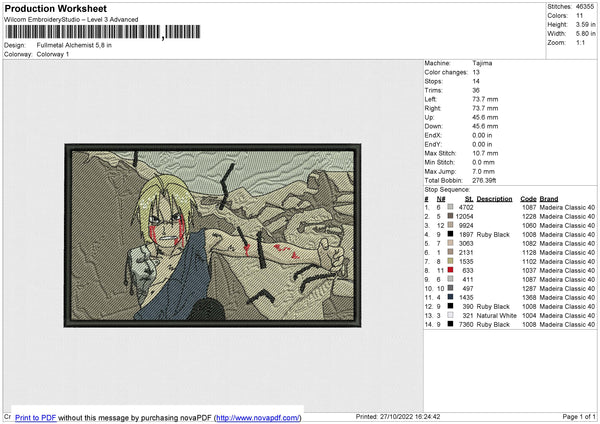
Task: Select the Stops value 14
Action: (476, 81)
